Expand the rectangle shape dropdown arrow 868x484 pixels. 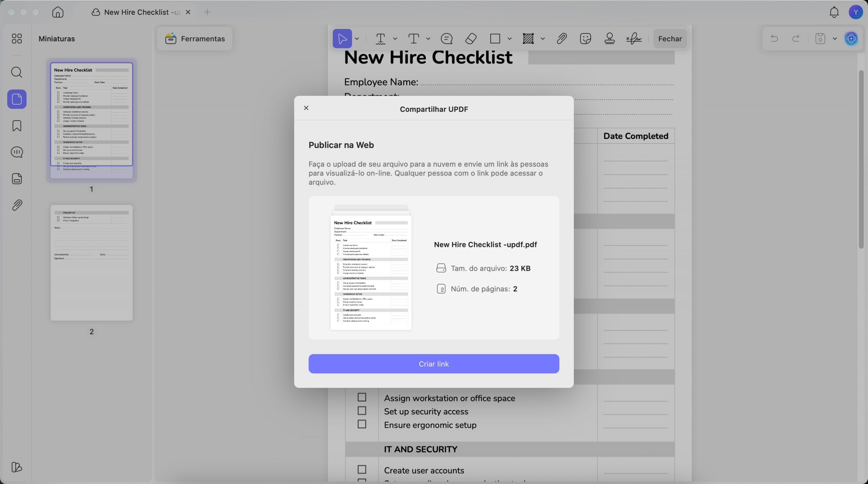[x=510, y=39]
